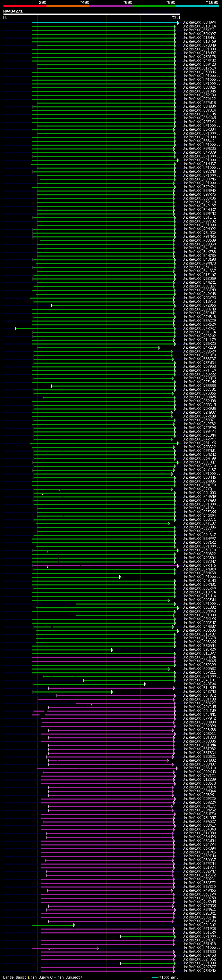222x980 pixels.
Task: Click the UniRef100_Q9Y3A5 label
Action: click(x=199, y=91)
